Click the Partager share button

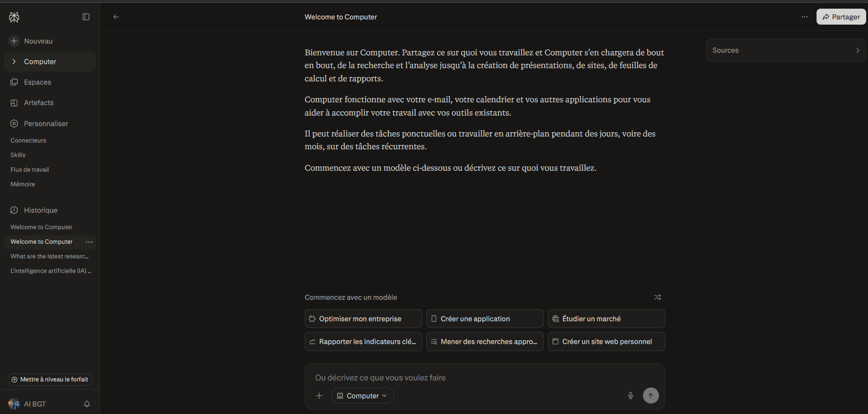pyautogui.click(x=841, y=17)
